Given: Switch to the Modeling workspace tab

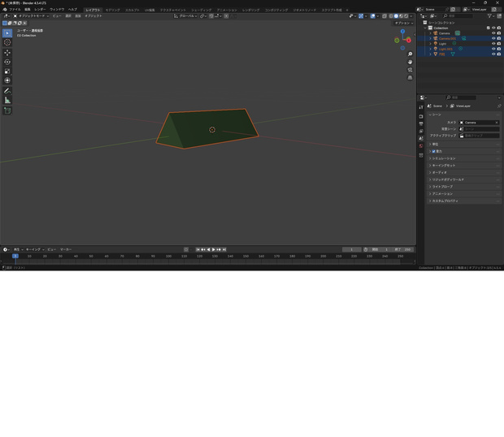Looking at the screenshot, I should [112, 10].
